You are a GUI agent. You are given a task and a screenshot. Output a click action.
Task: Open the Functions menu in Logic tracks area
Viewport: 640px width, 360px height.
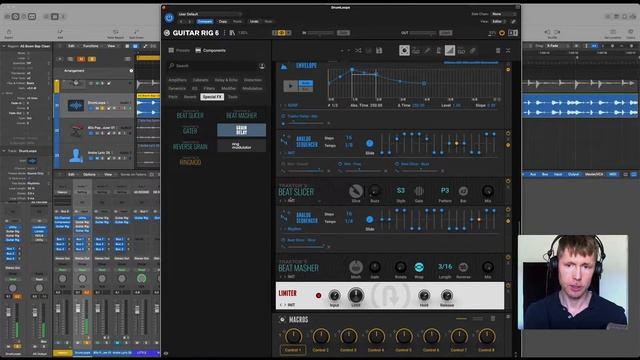pos(91,47)
